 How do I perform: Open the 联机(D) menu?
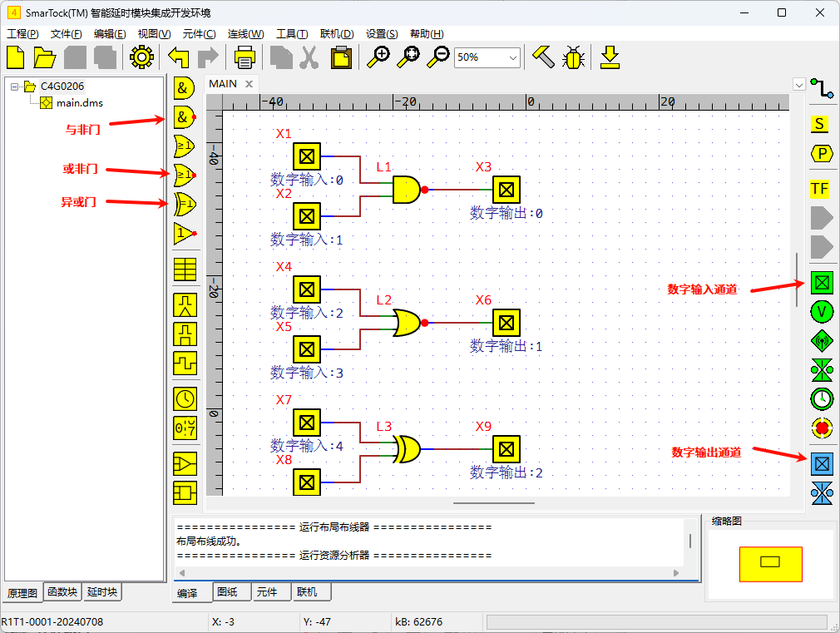tap(337, 34)
